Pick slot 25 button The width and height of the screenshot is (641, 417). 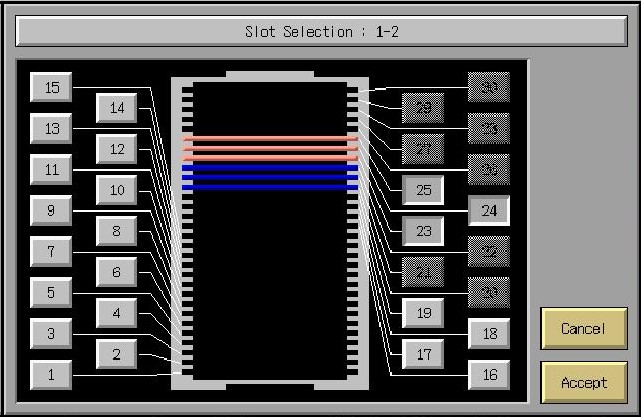click(423, 189)
